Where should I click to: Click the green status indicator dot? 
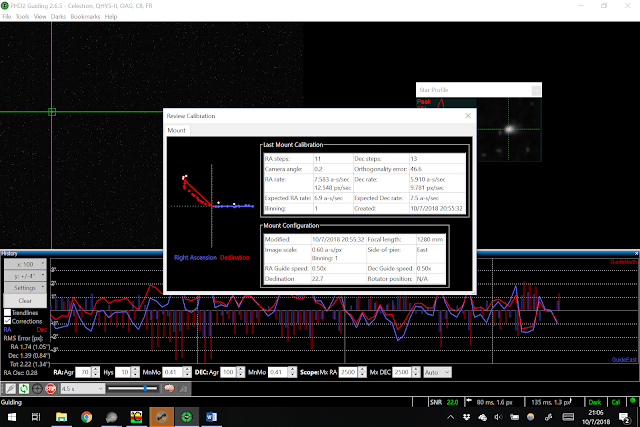pos(633,401)
